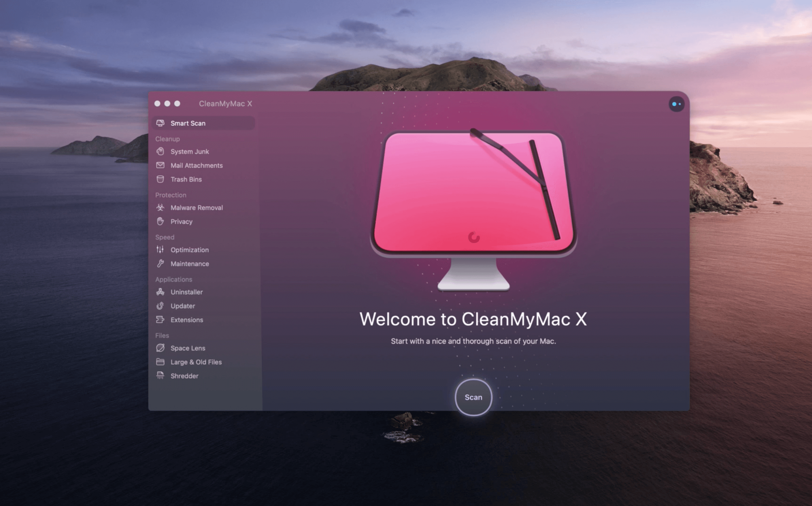Start the scan with the Scan button
Viewport: 812px width, 506px height.
click(473, 397)
